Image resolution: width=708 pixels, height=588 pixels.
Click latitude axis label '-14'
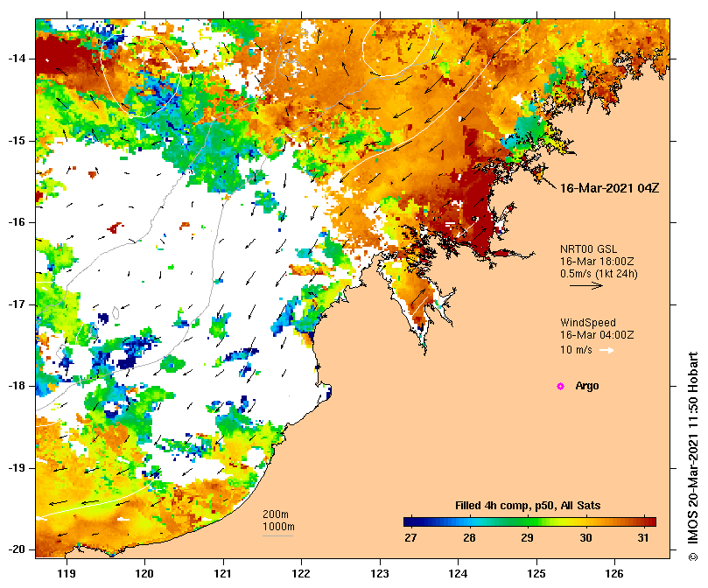coord(17,59)
